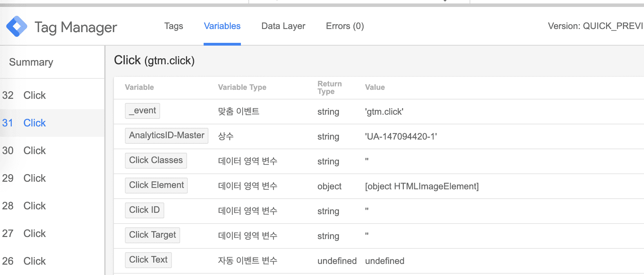Click the _event variable chip
Viewport: 644px width, 275px height.
tap(142, 111)
